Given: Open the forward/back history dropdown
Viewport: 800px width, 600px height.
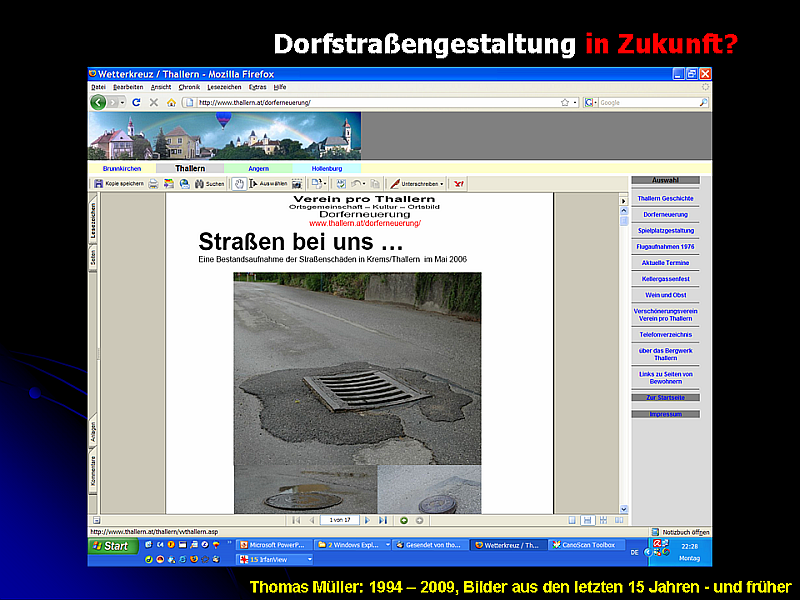Looking at the screenshot, I should point(122,103).
